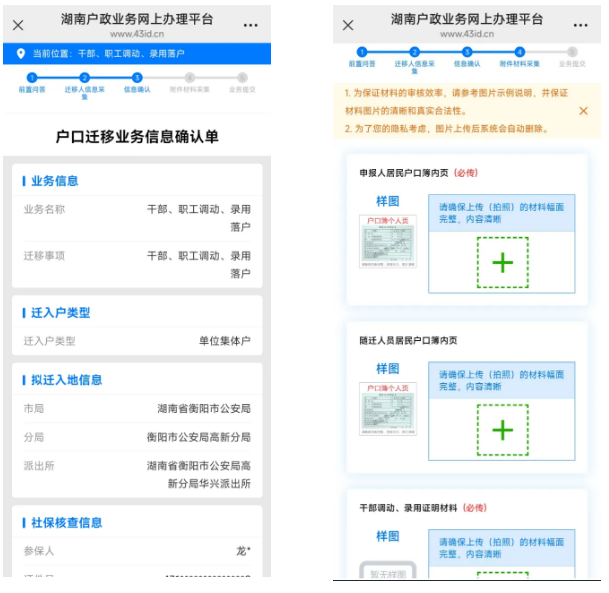Tap the X icon on the right screen header
609x593 pixels.
coord(348,25)
